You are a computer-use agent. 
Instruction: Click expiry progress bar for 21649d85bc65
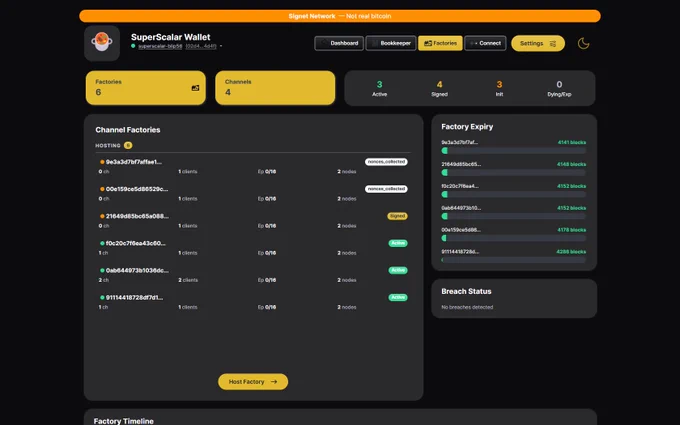point(513,172)
